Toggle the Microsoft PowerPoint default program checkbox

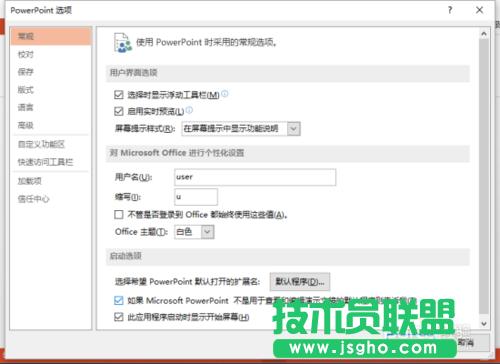(119, 300)
